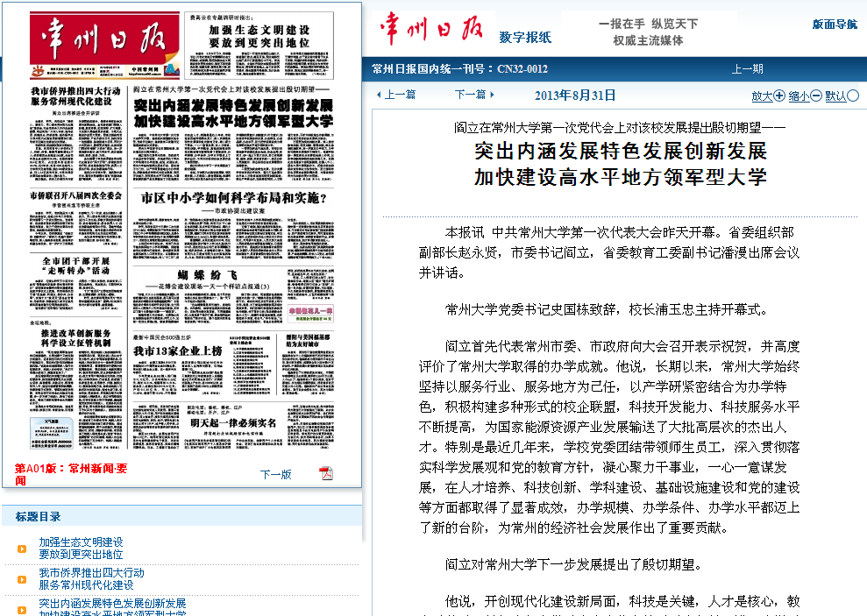The height and width of the screenshot is (616, 867).
Task: Select the 市侨联召开八届四次全委会 article on the page image
Action: click(75, 219)
